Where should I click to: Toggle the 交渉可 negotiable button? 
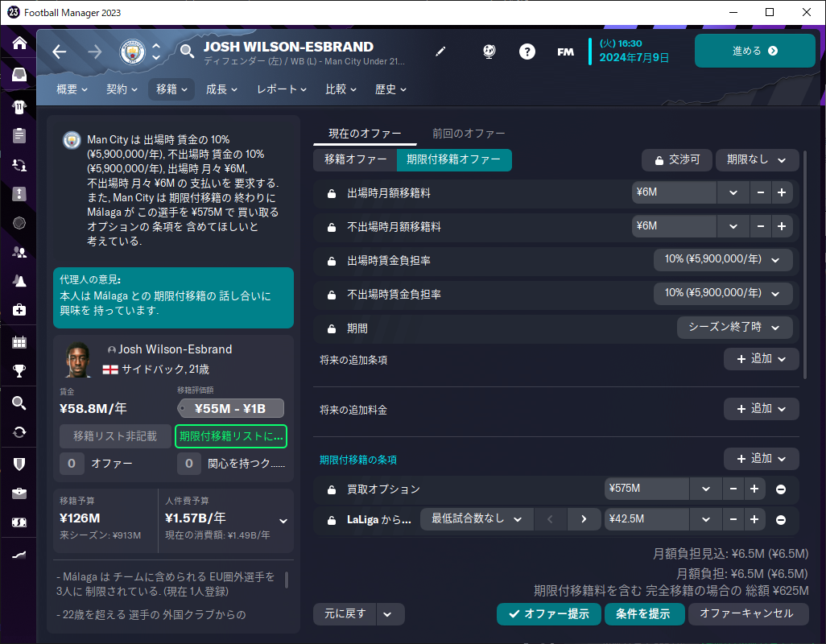[676, 159]
